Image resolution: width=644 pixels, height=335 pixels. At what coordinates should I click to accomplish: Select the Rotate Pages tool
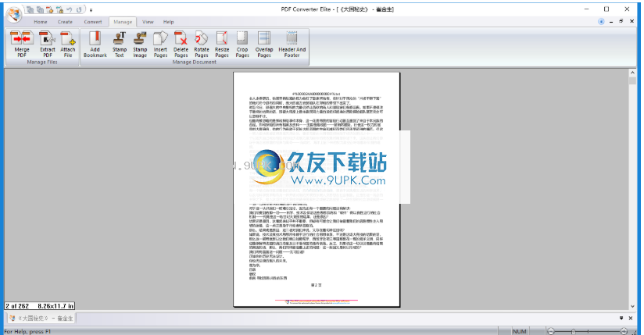[202, 45]
